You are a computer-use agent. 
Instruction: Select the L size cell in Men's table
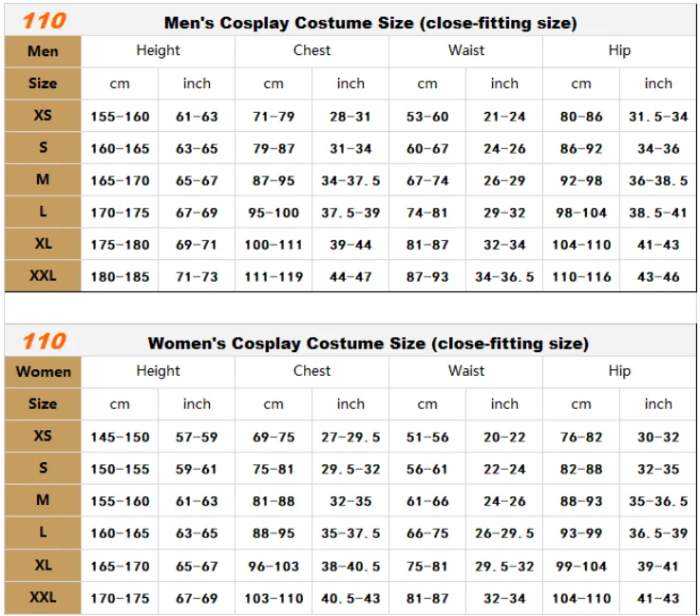[43, 212]
